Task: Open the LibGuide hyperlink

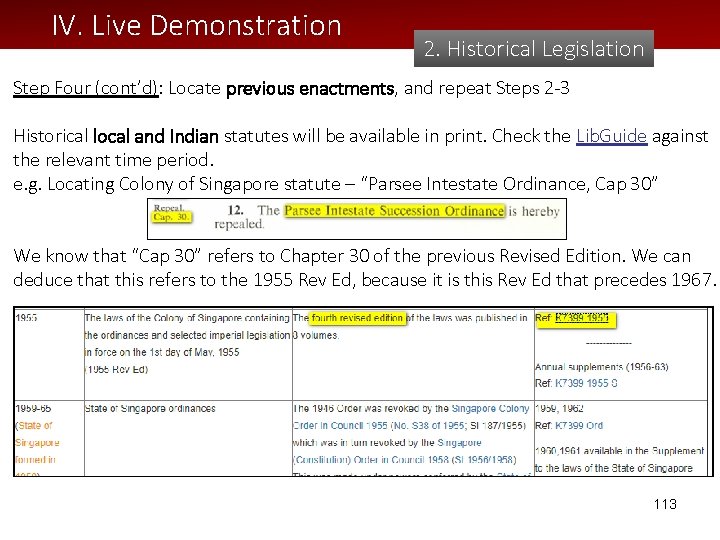Action: point(612,136)
